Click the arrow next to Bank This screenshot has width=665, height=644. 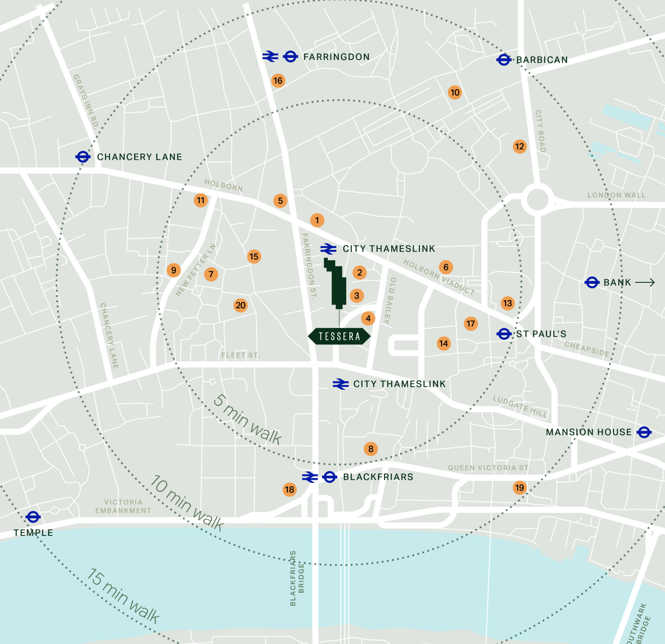[645, 282]
